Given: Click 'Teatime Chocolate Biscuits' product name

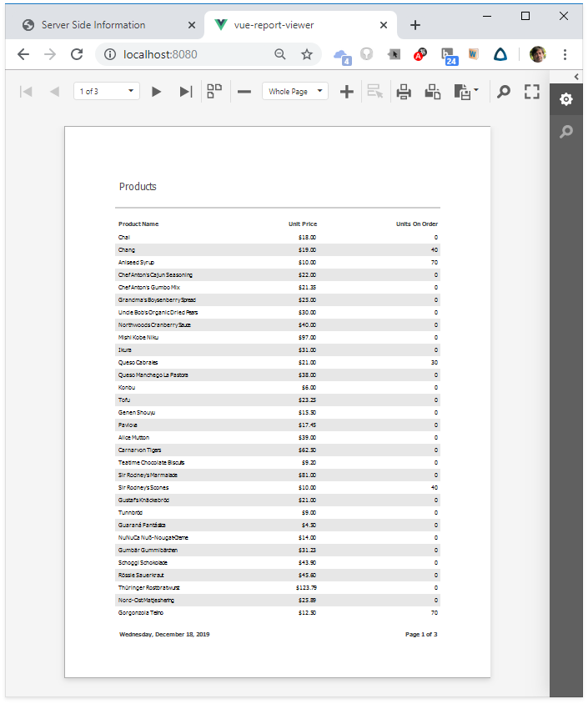Looking at the screenshot, I should tap(151, 462).
